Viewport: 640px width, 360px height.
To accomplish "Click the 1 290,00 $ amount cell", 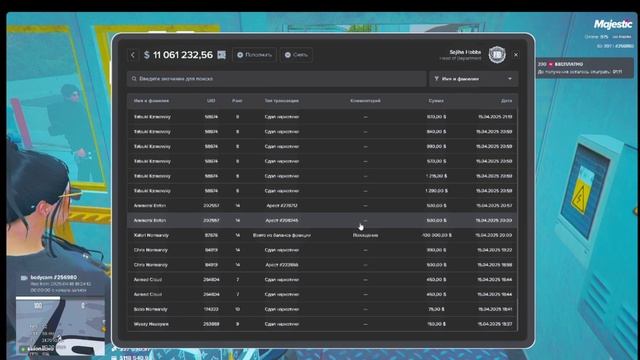I will 437,191.
